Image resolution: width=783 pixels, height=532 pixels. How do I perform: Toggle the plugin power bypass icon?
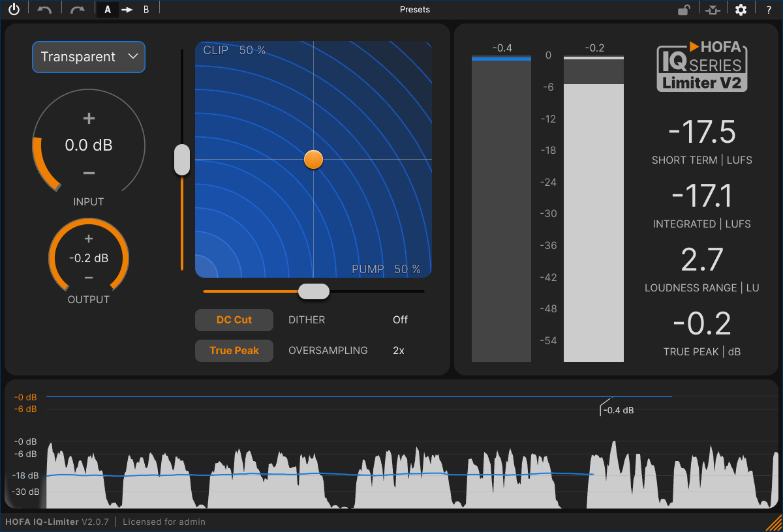tap(14, 10)
